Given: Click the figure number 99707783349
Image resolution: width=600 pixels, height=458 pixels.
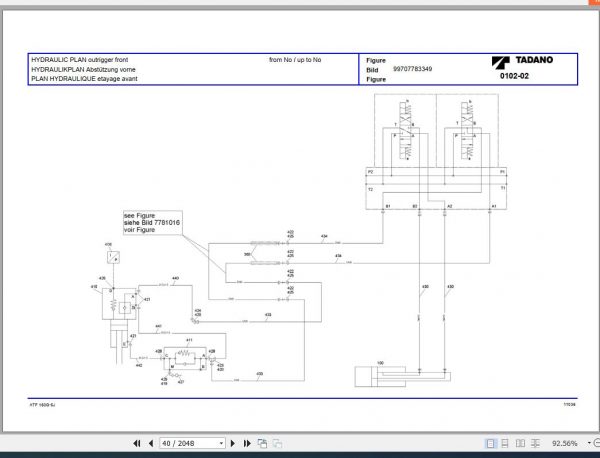Looking at the screenshot, I should (x=412, y=69).
